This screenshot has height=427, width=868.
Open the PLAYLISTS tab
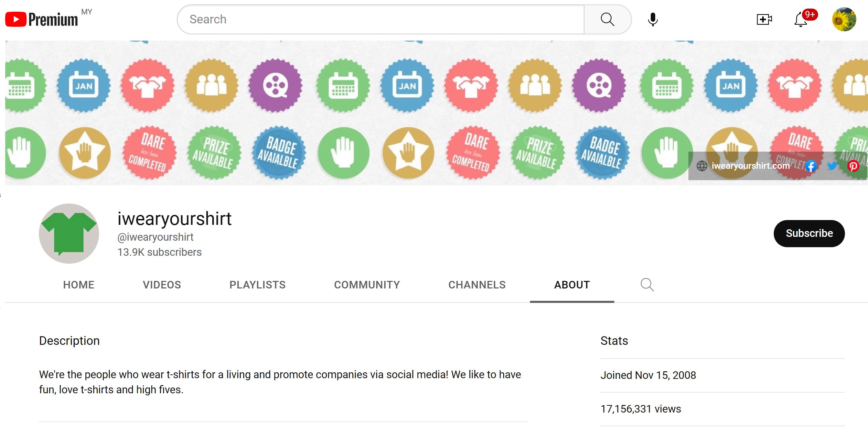258,285
